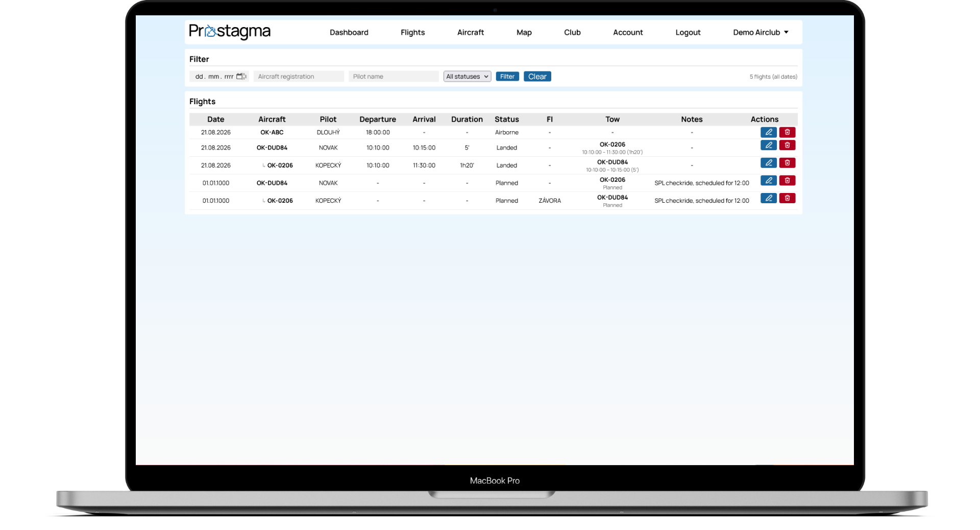This screenshot has width=980, height=530.
Task: Edit the OK-ABC Dlouhý flight
Action: pyautogui.click(x=768, y=132)
